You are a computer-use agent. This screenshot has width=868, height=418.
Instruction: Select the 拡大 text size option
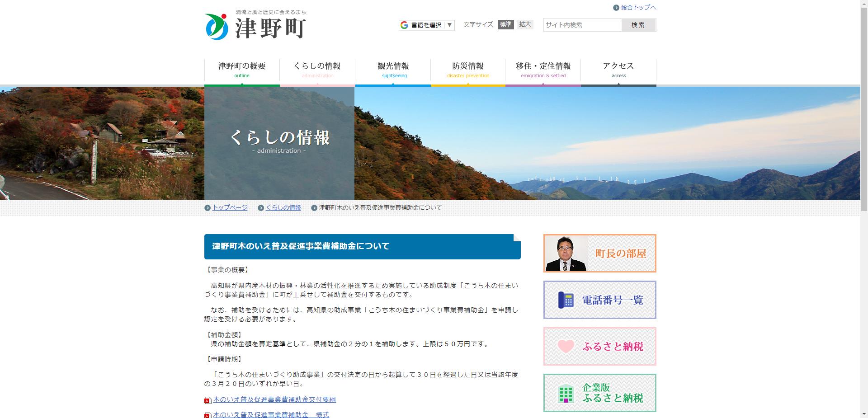pyautogui.click(x=525, y=24)
